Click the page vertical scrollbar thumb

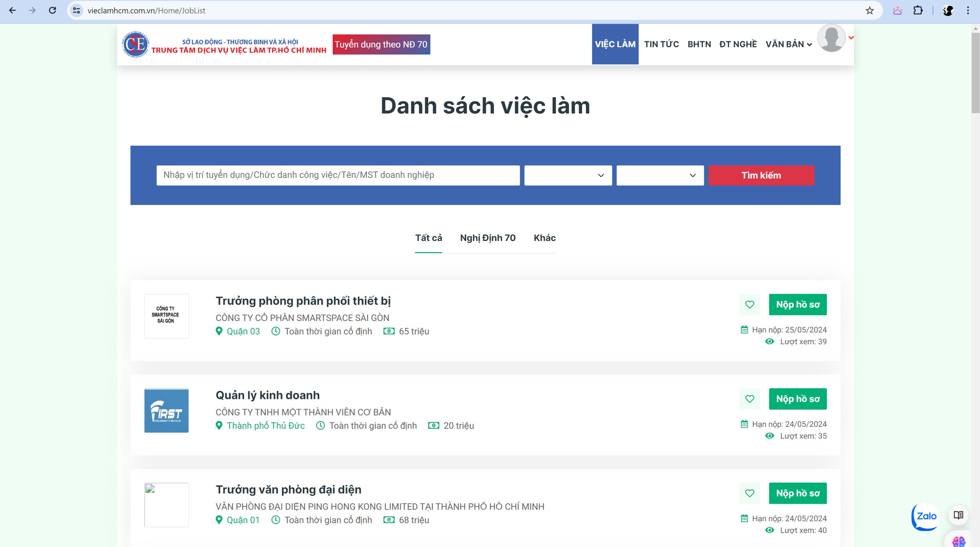975,73
